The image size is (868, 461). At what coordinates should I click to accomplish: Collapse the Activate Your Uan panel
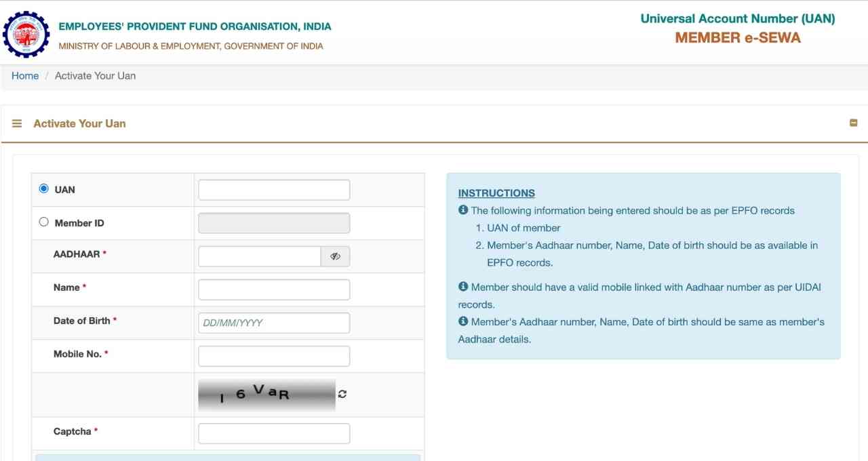point(853,123)
